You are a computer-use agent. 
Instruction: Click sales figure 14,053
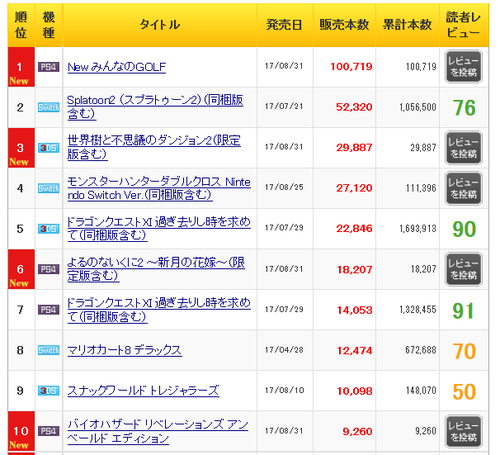tap(354, 310)
